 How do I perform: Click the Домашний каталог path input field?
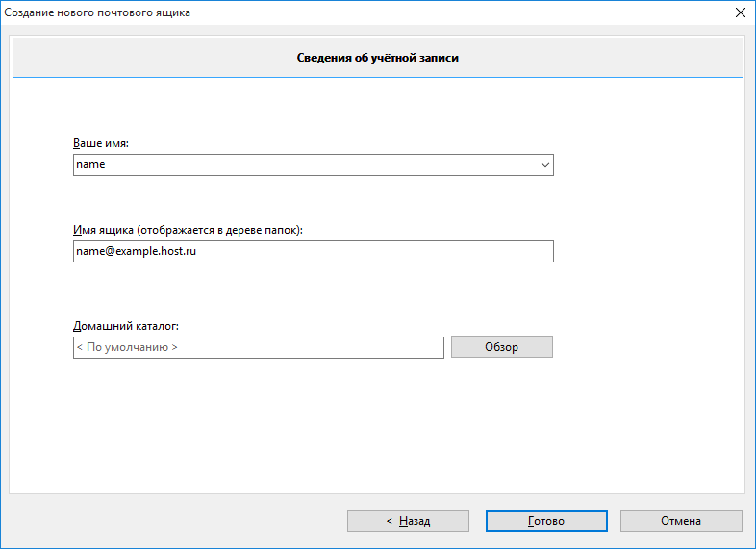point(259,347)
